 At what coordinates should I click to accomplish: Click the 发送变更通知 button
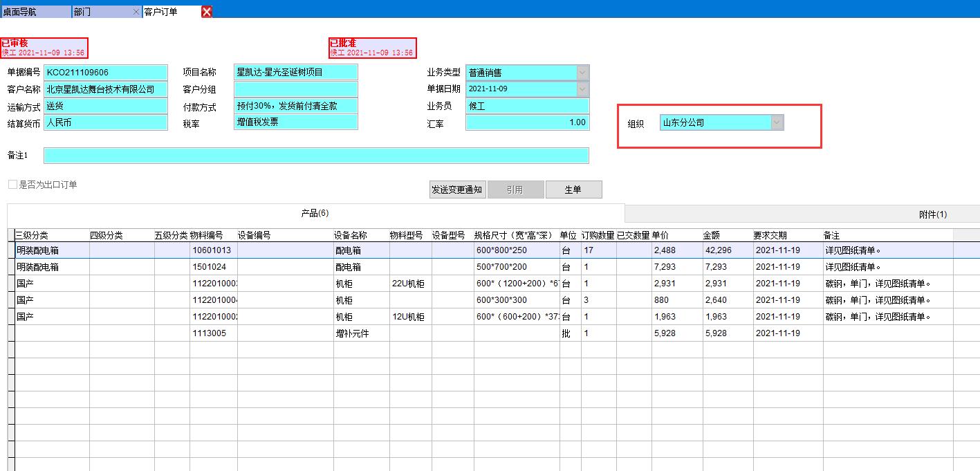(x=456, y=189)
